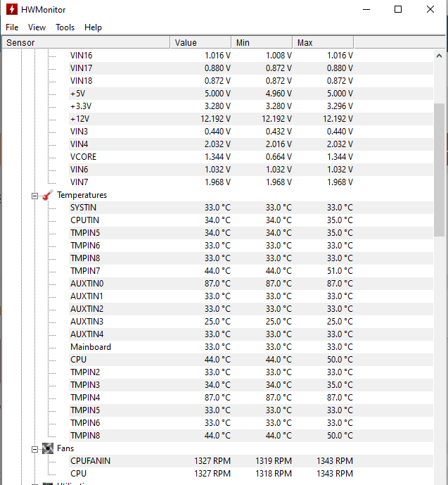This screenshot has height=485, width=448.
Task: Click +3.3V max value 3.296 V
Action: [x=340, y=106]
